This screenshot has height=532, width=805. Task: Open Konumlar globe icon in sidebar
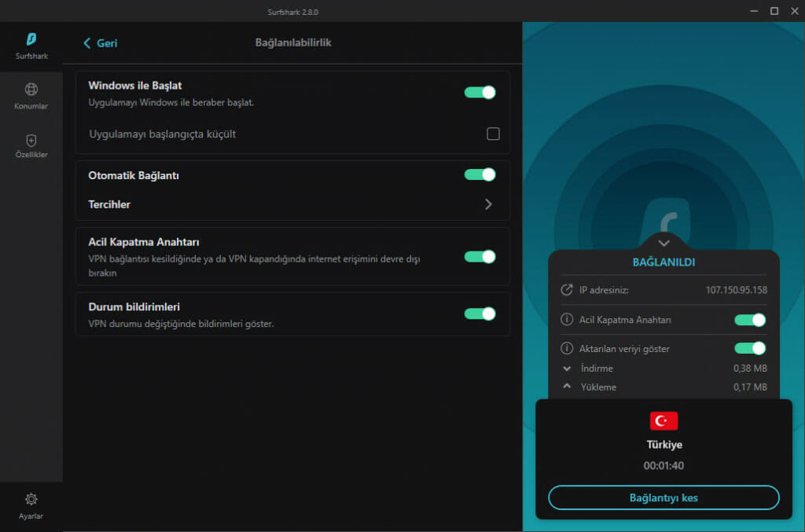(31, 90)
